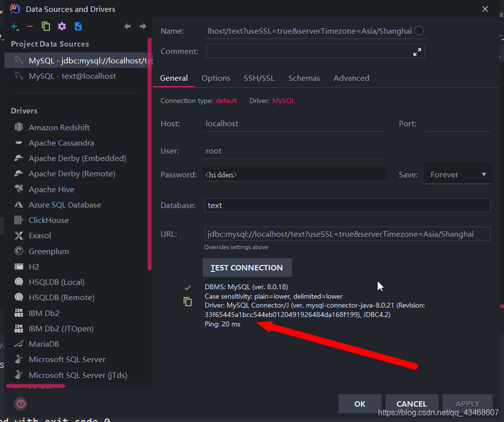Click the Ping: 20 ms result text
Image resolution: width=504 pixels, height=422 pixels.
click(x=223, y=324)
